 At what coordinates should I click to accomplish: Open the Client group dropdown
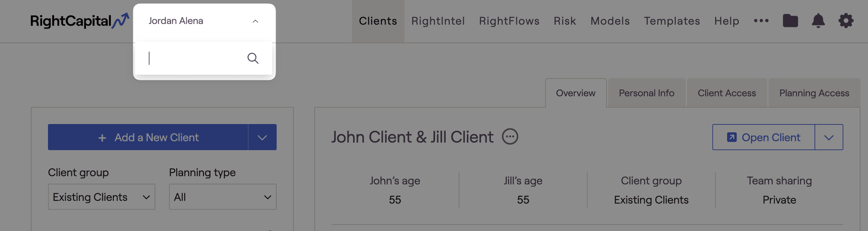click(101, 197)
